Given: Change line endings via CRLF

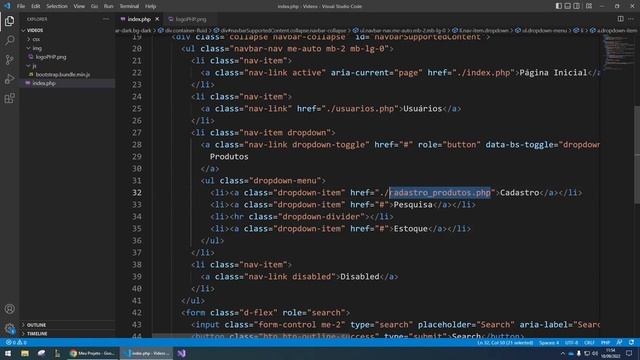Looking at the screenshot, I should point(589,342).
